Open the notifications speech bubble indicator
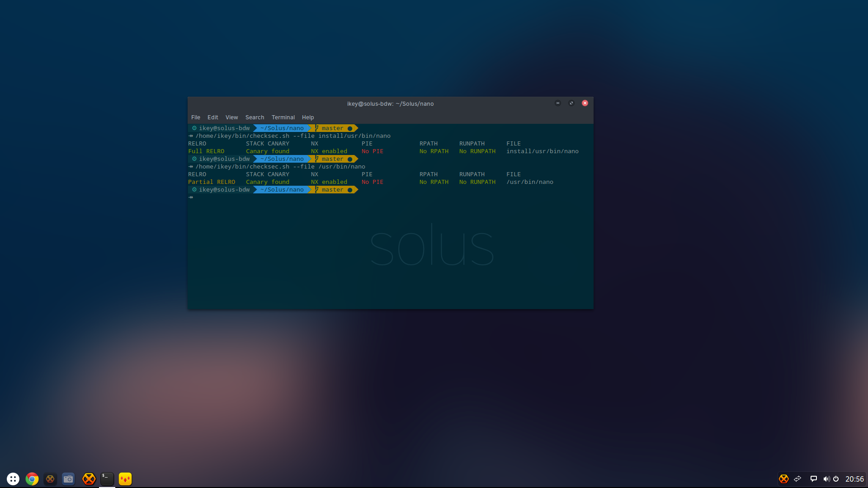The image size is (868, 488). (x=813, y=479)
